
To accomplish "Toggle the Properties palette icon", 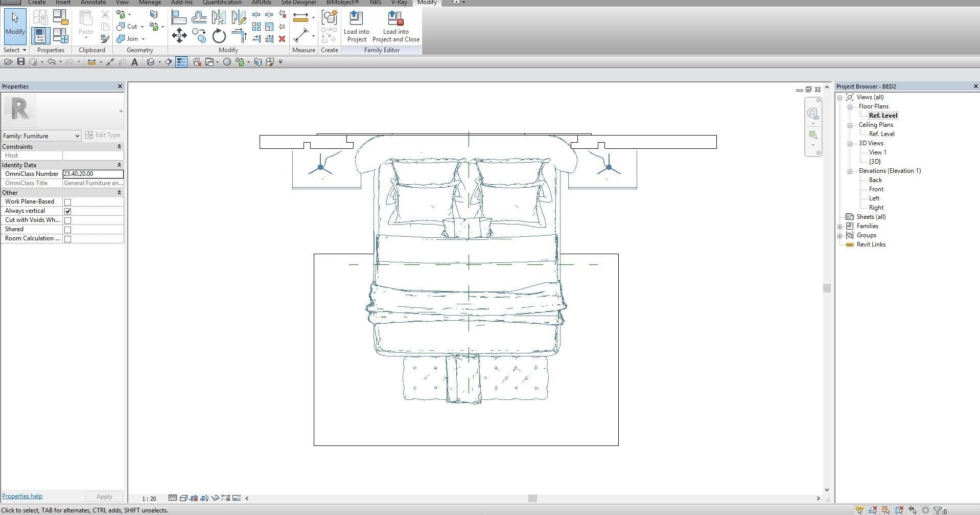I will 40,35.
